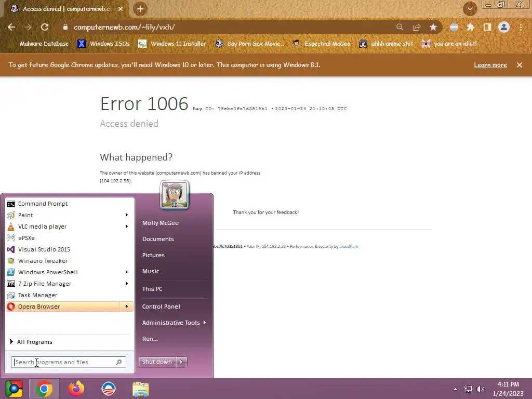Launch Command Prompt from Start menu
The width and height of the screenshot is (532, 399).
coord(70,204)
